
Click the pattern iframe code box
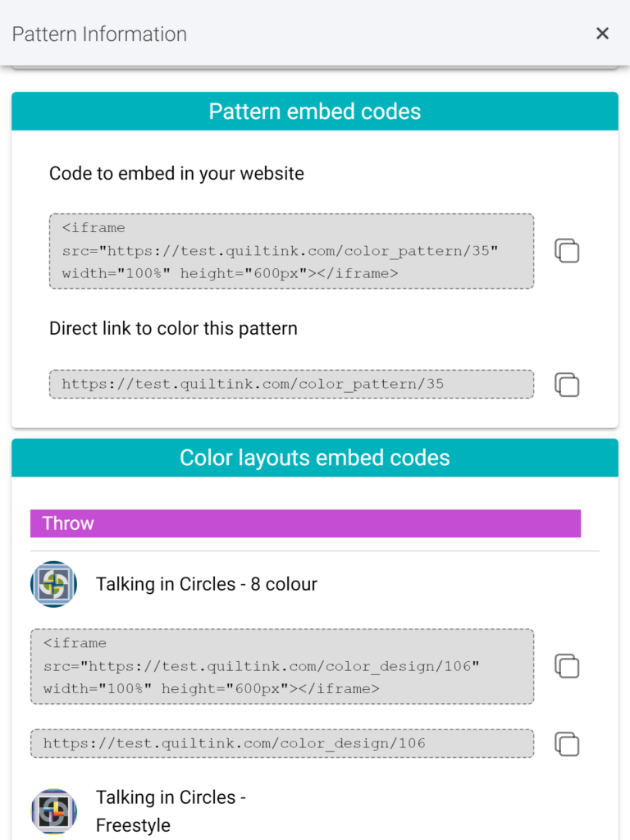pyautogui.click(x=291, y=251)
